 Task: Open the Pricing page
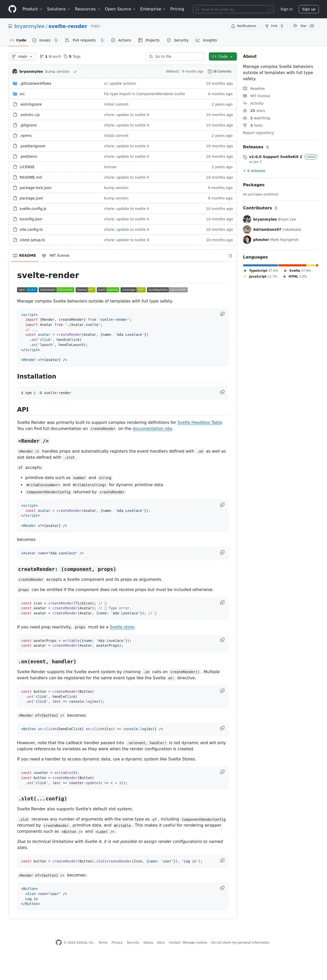click(177, 9)
